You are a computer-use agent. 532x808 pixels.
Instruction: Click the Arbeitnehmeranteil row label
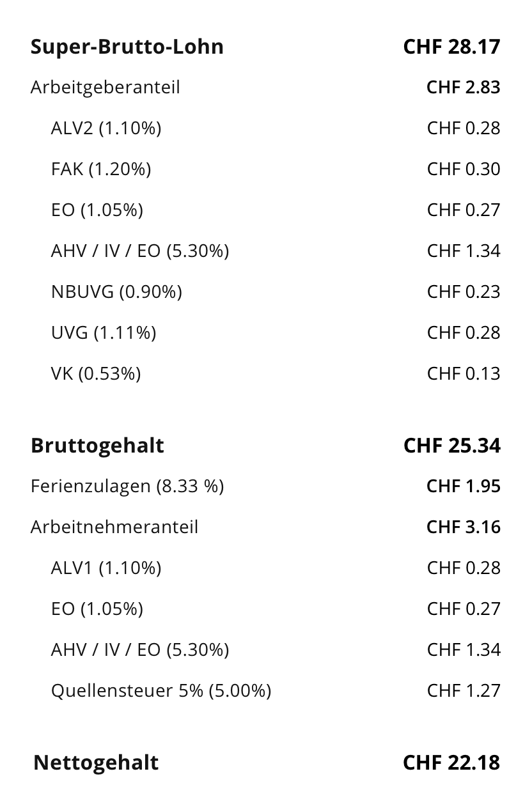coord(114,527)
